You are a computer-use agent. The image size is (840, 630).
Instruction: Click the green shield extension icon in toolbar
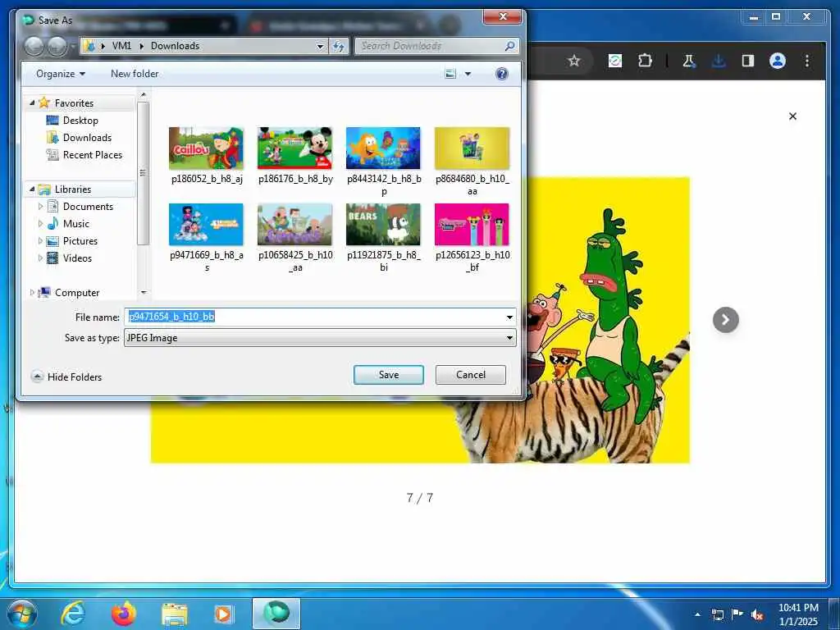615,61
